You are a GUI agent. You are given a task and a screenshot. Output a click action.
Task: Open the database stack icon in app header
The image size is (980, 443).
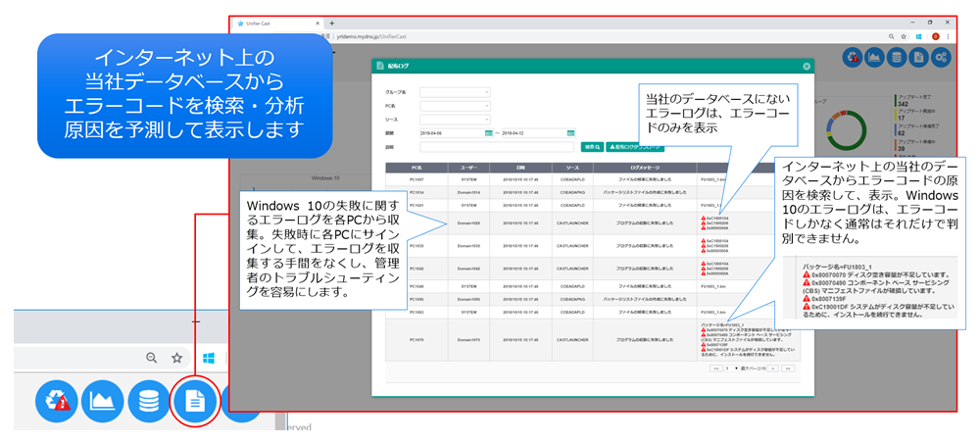[897, 58]
